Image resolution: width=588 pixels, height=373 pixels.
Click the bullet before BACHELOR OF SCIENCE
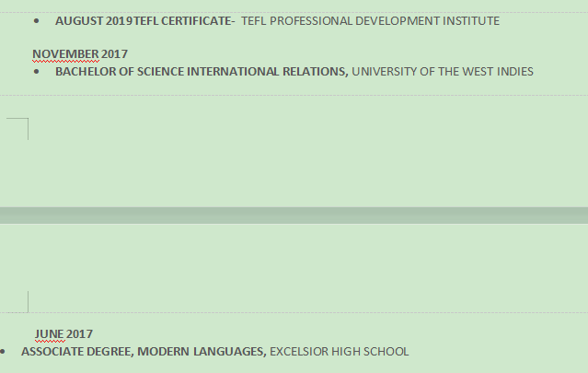click(x=36, y=71)
